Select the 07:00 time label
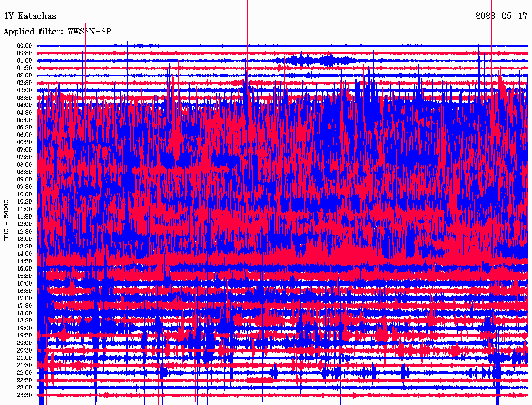 [x=24, y=150]
